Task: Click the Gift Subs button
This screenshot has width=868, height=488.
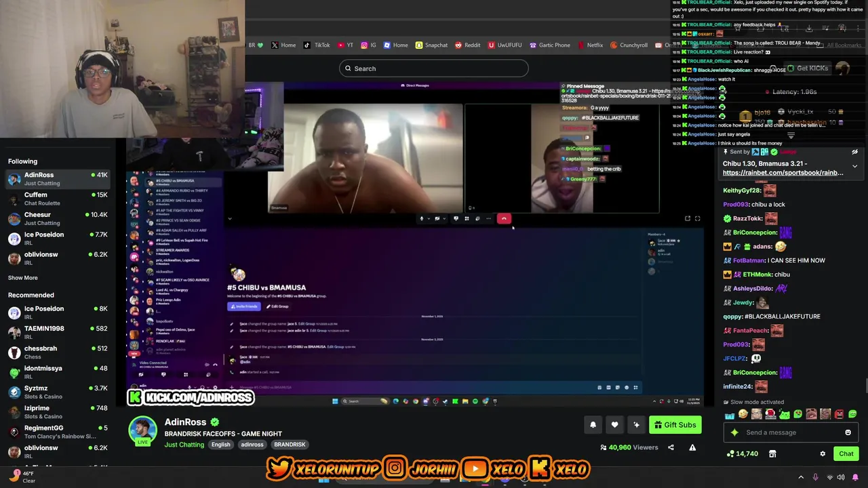Action: (x=675, y=425)
